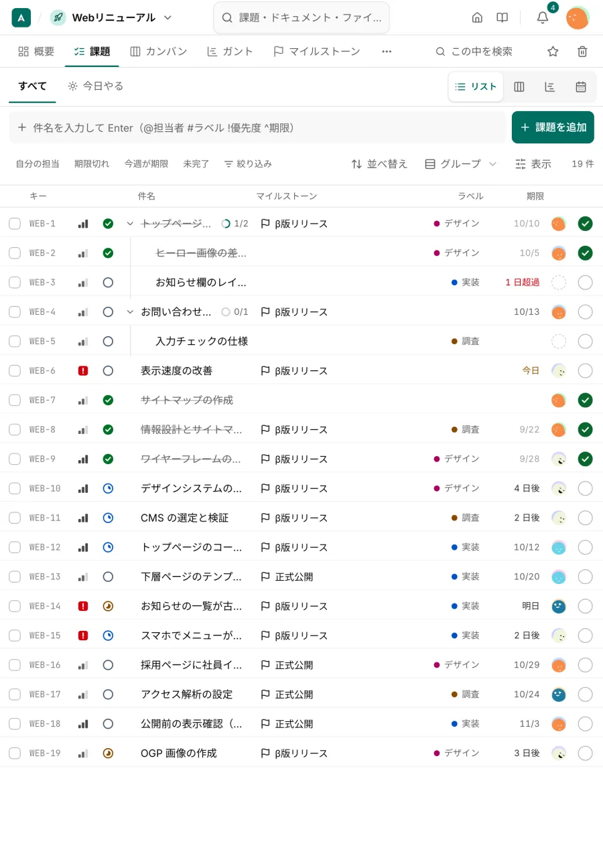The width and height of the screenshot is (603, 868).
Task: Click subtask progress 1/2 on WEB-1
Action: click(234, 224)
